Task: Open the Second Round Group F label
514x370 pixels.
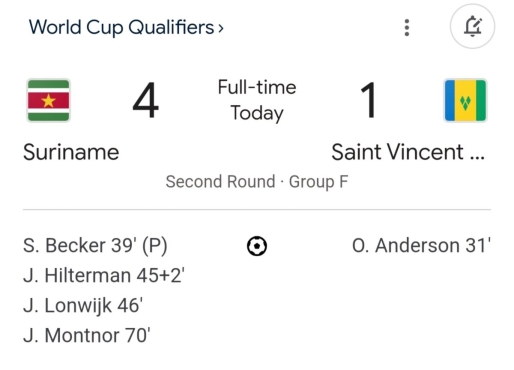Action: coord(257,182)
